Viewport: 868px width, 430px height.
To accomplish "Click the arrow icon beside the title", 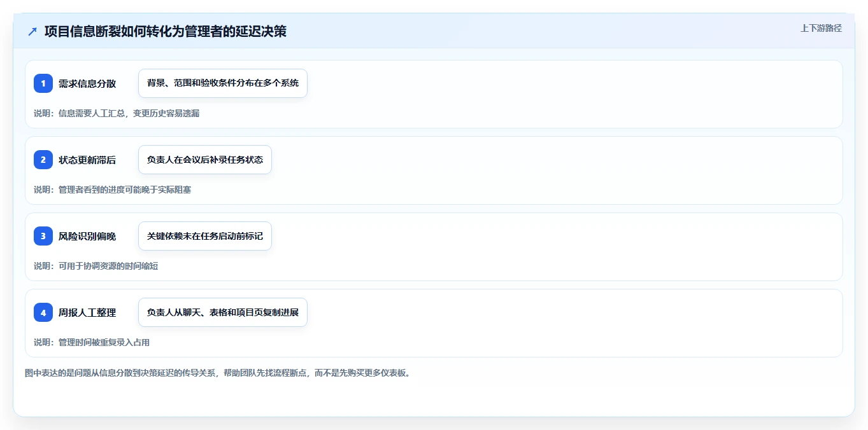I will point(32,31).
